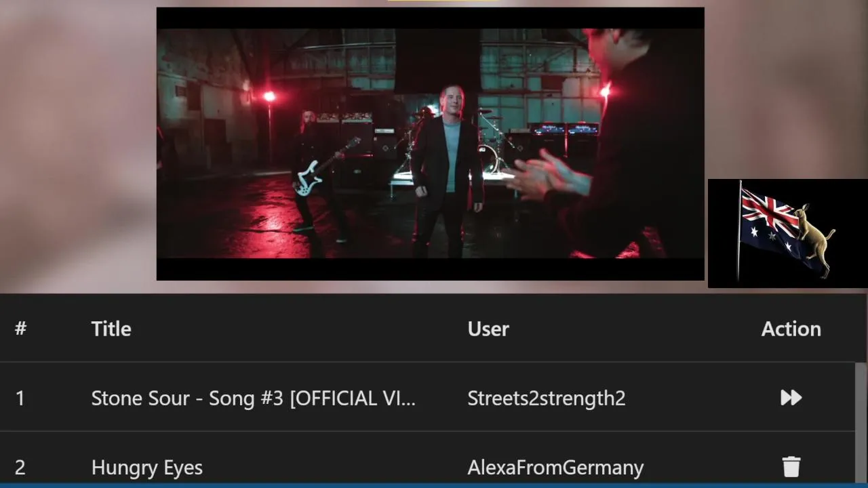
Task: Click the song queue vertical scrollbar
Action: (861, 423)
